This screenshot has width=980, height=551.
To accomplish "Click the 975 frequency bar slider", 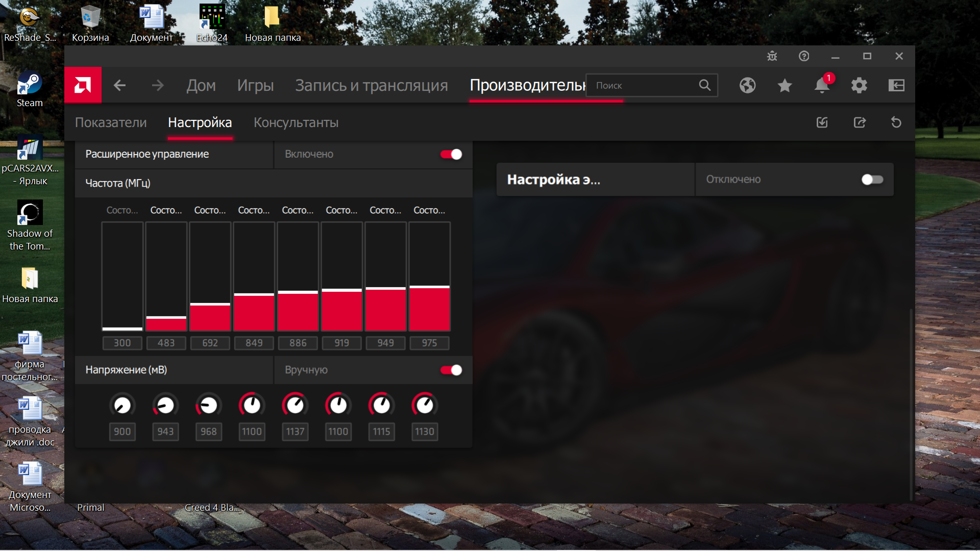I will (x=429, y=287).
